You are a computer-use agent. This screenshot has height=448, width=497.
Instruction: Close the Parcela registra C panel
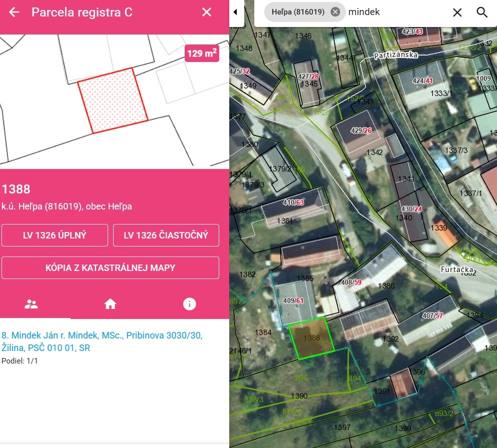click(x=206, y=12)
